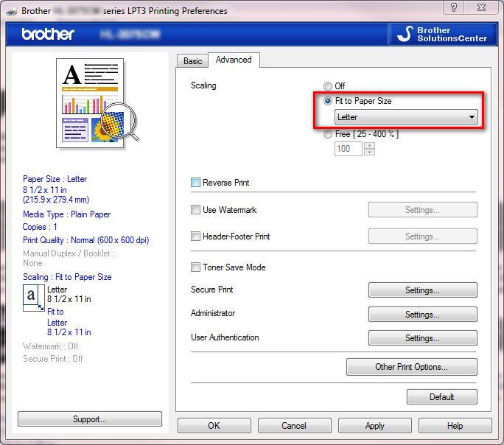The height and width of the screenshot is (445, 504).
Task: Open the Letter paper size dropdown
Action: coord(406,117)
